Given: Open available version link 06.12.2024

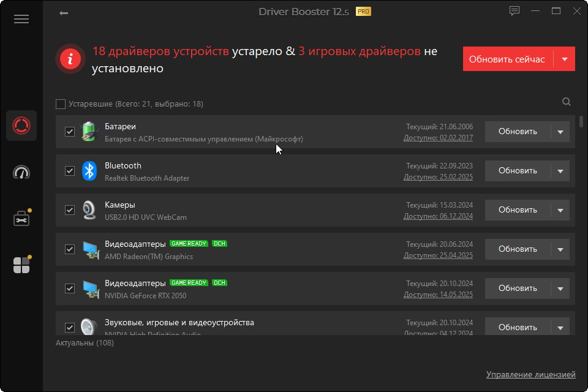Looking at the screenshot, I should pos(438,216).
